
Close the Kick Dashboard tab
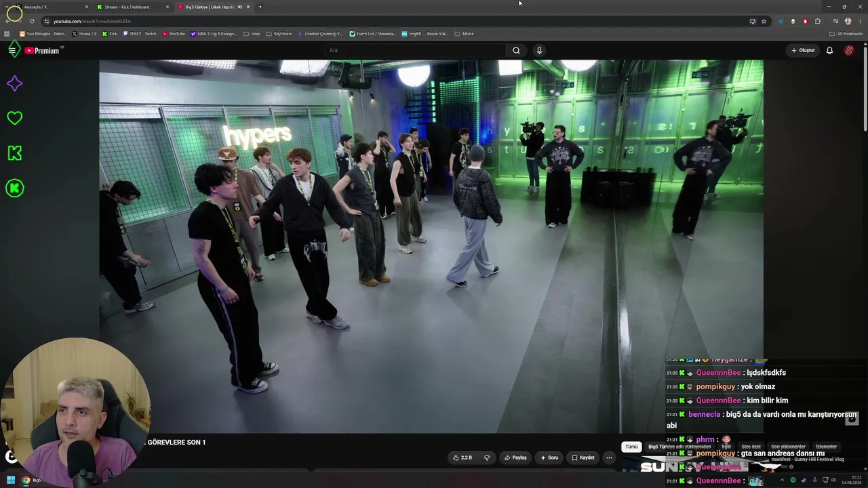click(167, 7)
